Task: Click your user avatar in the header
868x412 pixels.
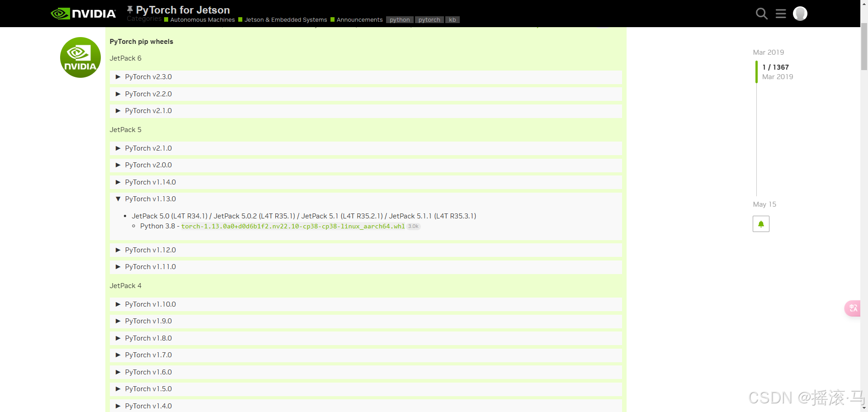Action: pyautogui.click(x=800, y=14)
